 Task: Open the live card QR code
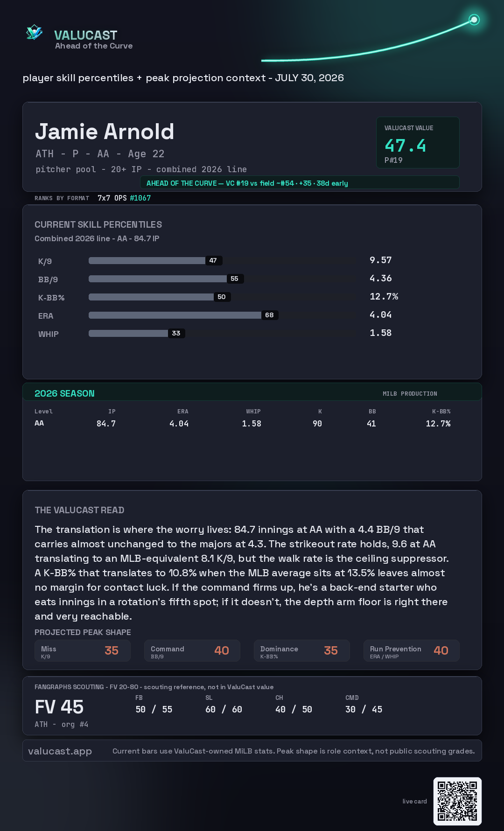[x=457, y=801]
